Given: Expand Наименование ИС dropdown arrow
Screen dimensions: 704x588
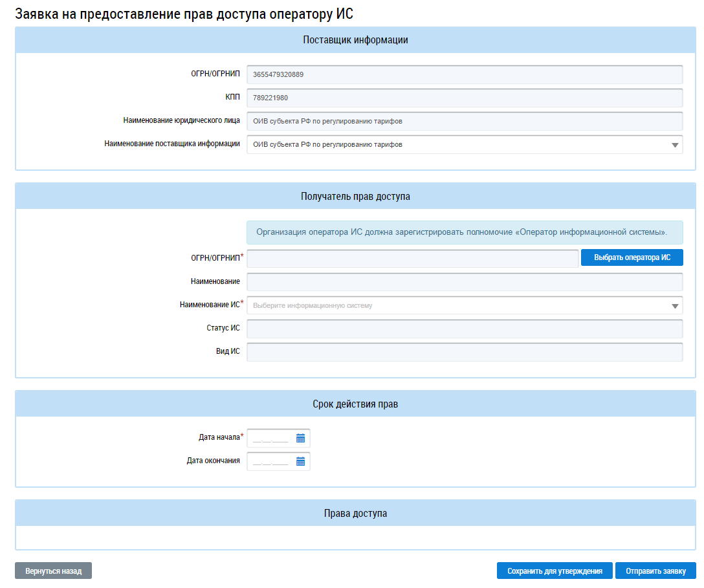Looking at the screenshot, I should tap(675, 306).
